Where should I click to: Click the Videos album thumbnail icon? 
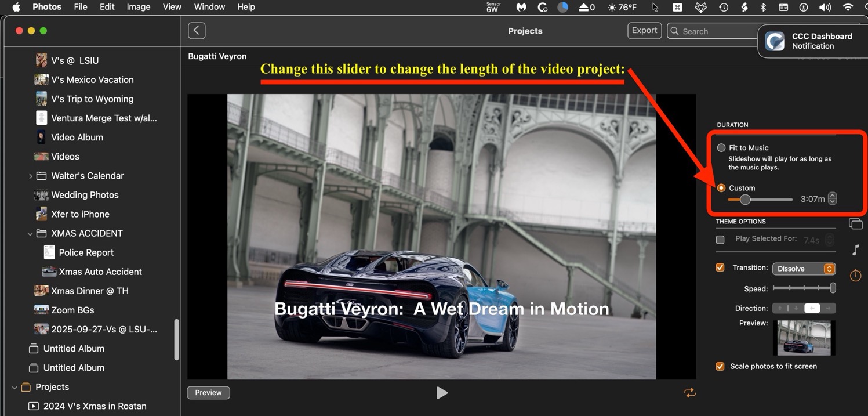pos(41,156)
